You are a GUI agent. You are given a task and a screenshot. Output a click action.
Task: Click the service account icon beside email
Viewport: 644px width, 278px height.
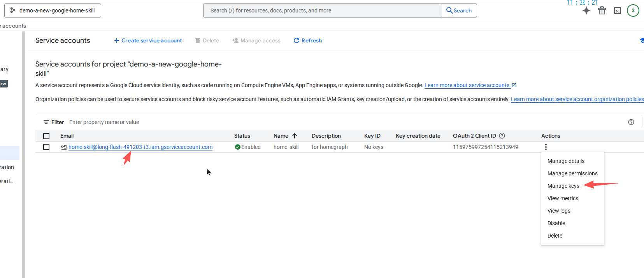(x=64, y=147)
